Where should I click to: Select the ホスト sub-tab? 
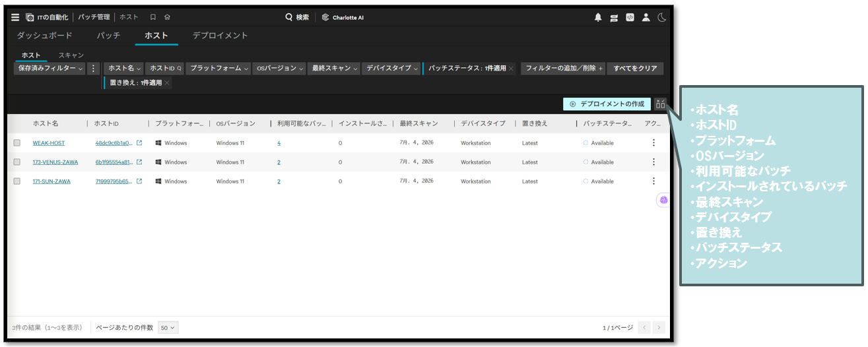(x=31, y=55)
